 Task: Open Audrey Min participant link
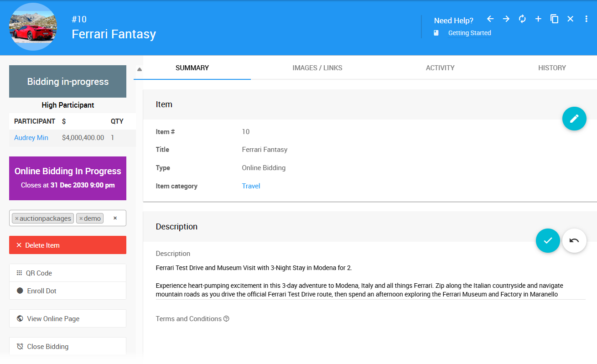pos(31,138)
